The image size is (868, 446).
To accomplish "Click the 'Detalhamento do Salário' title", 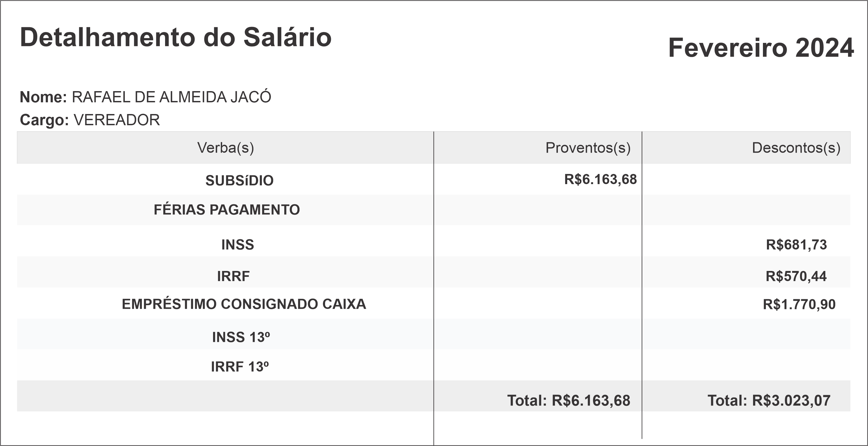I will pos(175,37).
